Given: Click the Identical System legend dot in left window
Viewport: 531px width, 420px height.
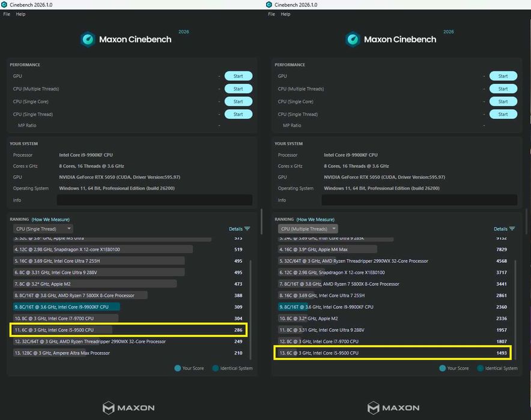Looking at the screenshot, I should tap(216, 368).
